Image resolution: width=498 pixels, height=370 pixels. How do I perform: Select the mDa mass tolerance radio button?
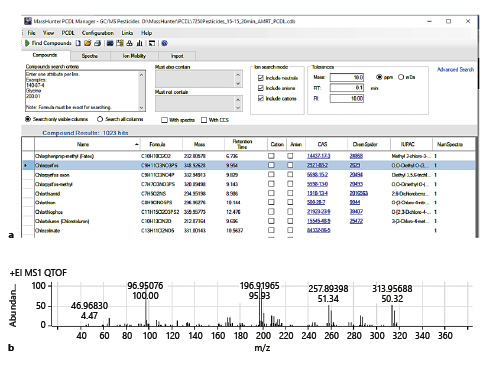click(x=401, y=77)
